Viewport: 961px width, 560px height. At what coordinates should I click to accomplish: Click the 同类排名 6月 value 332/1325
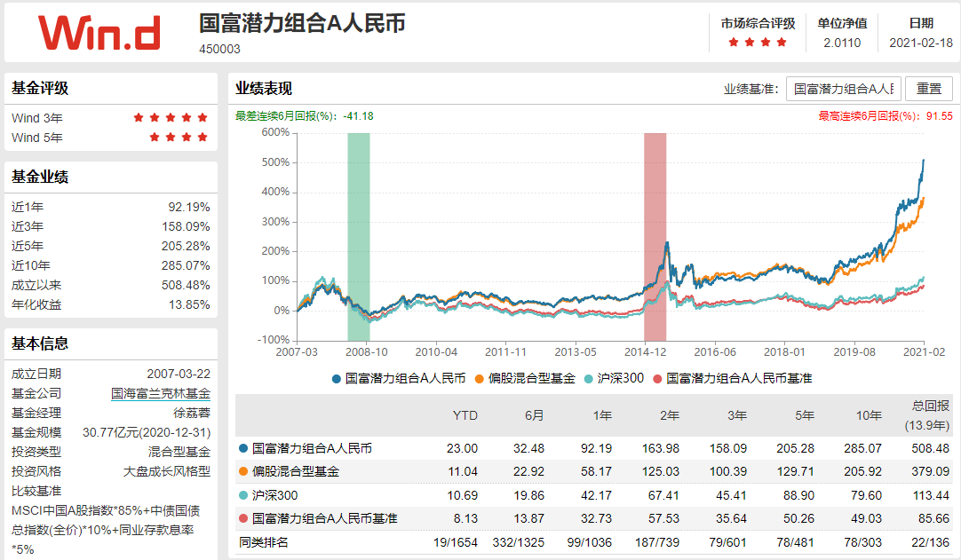pyautogui.click(x=519, y=542)
